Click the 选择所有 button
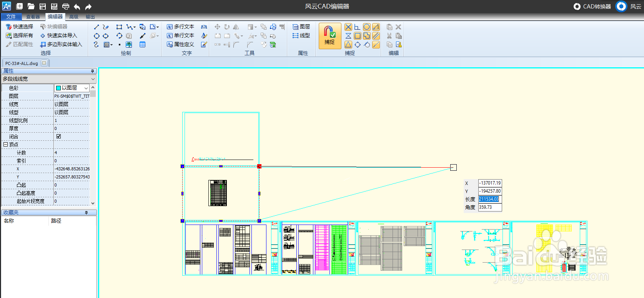This screenshot has width=644, height=298. (x=19, y=35)
